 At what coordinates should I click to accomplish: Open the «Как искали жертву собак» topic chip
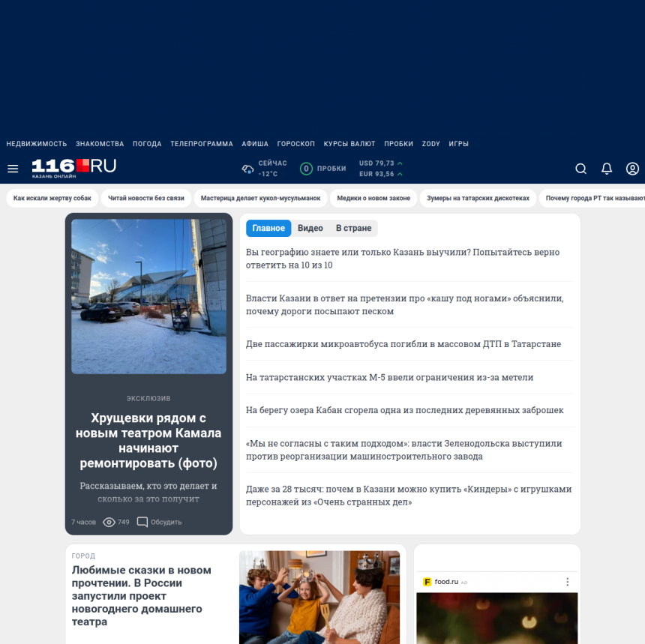click(52, 198)
